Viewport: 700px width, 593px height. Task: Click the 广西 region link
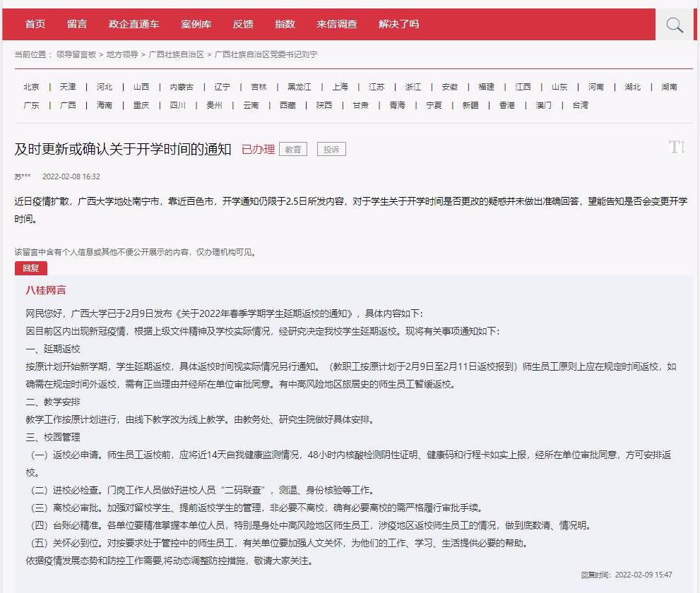[x=68, y=105]
